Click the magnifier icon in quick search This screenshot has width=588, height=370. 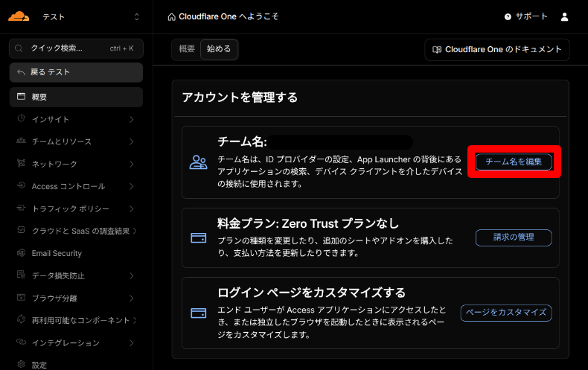(x=19, y=48)
